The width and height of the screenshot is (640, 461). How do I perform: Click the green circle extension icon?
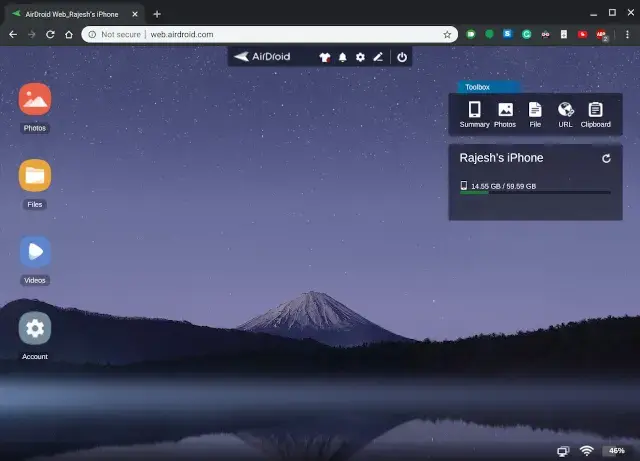coord(489,34)
